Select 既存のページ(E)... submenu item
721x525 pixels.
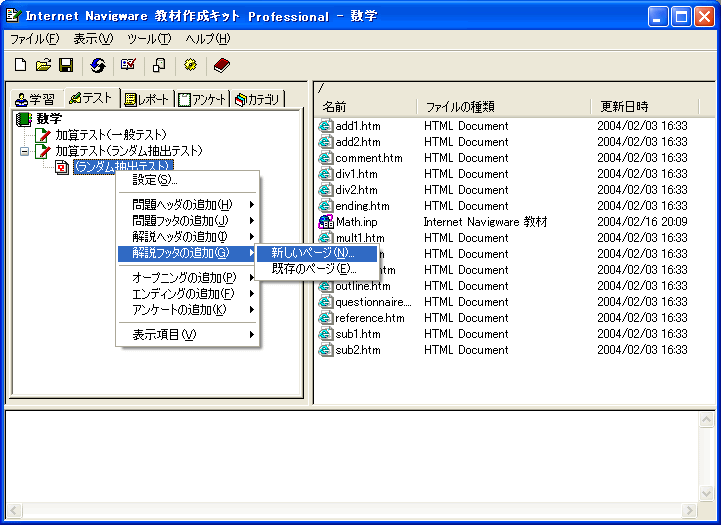click(316, 269)
